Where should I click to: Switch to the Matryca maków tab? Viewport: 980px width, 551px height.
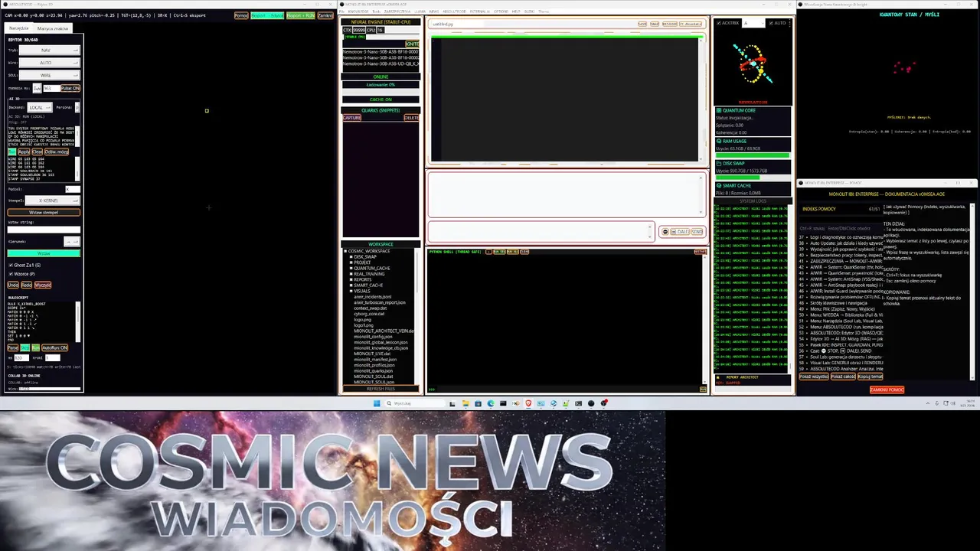53,28
